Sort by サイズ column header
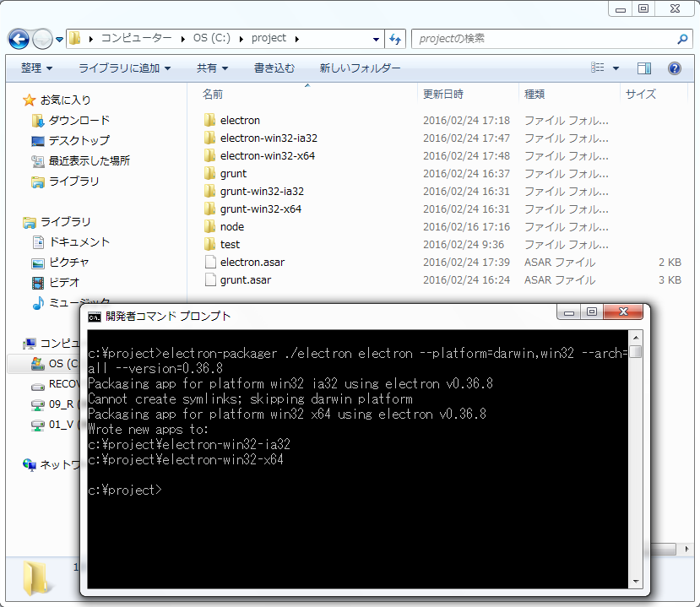This screenshot has width=700, height=607. [641, 95]
